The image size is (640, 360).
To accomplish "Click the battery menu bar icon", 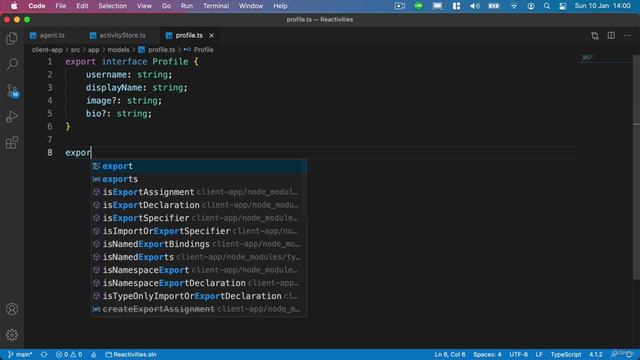I will point(494,6).
